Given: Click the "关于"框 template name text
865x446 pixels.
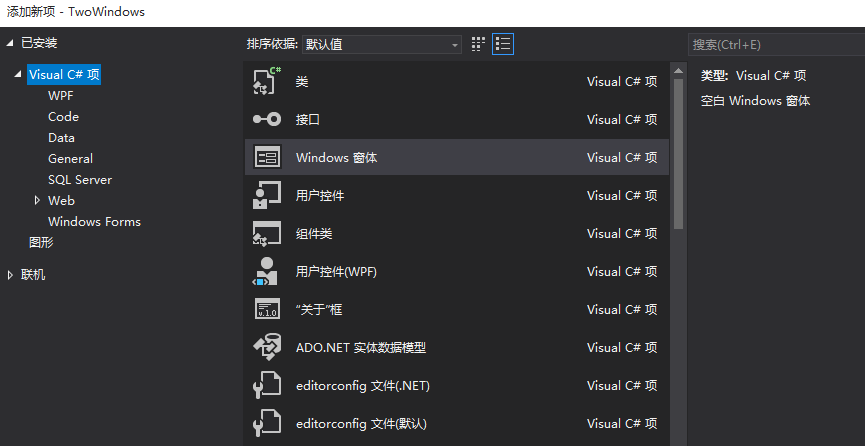Looking at the screenshot, I should (x=319, y=310).
